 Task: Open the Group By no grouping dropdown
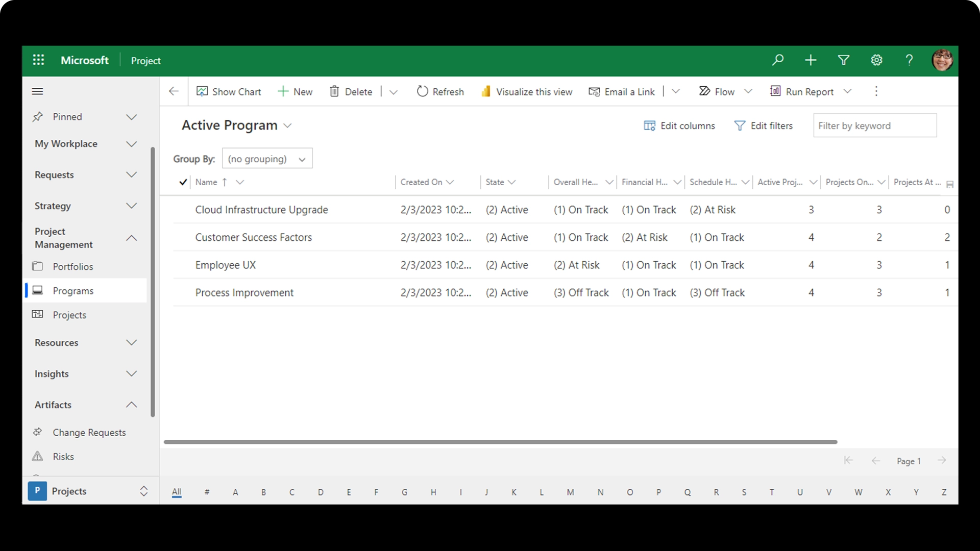[267, 159]
